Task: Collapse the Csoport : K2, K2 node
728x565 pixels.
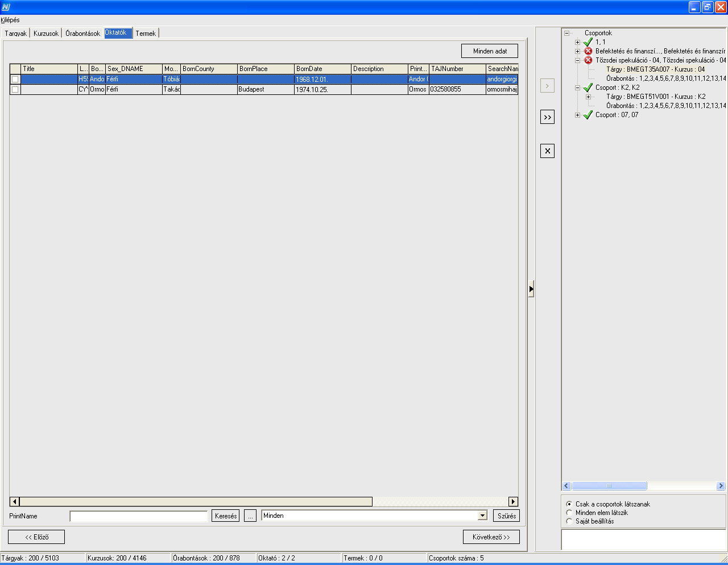Action: [x=577, y=88]
